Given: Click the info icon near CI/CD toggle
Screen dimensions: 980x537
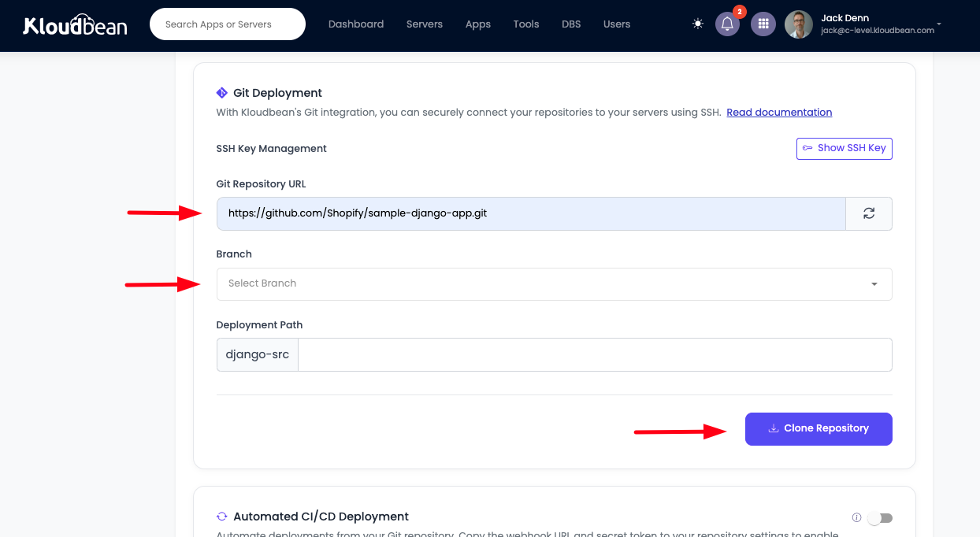Looking at the screenshot, I should [856, 517].
